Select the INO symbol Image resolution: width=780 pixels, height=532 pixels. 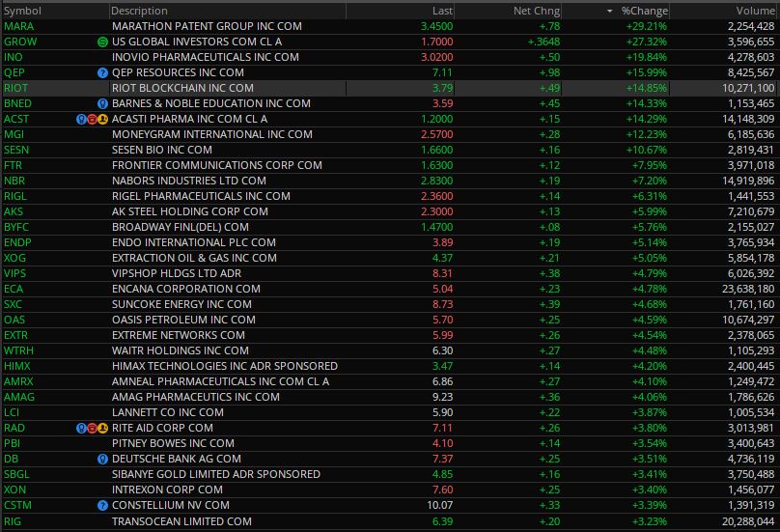click(14, 57)
